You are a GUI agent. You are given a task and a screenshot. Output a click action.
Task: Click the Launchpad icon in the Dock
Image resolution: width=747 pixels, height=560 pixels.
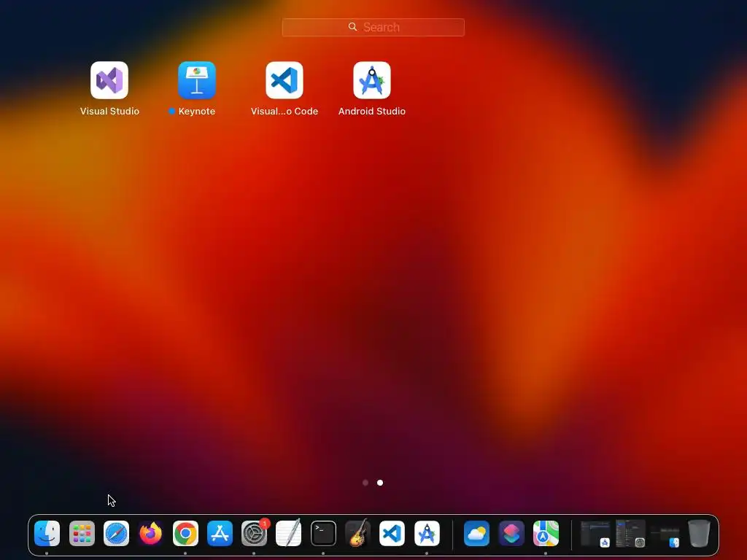click(x=82, y=533)
